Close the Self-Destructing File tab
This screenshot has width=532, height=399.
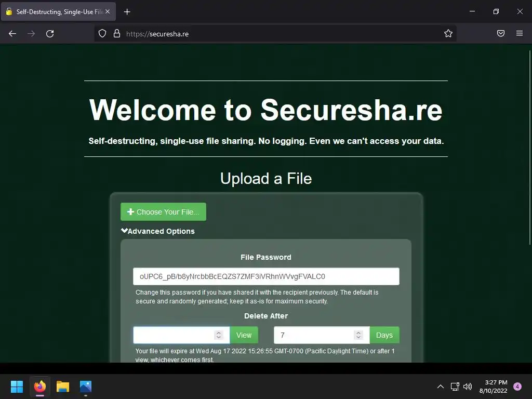point(108,11)
